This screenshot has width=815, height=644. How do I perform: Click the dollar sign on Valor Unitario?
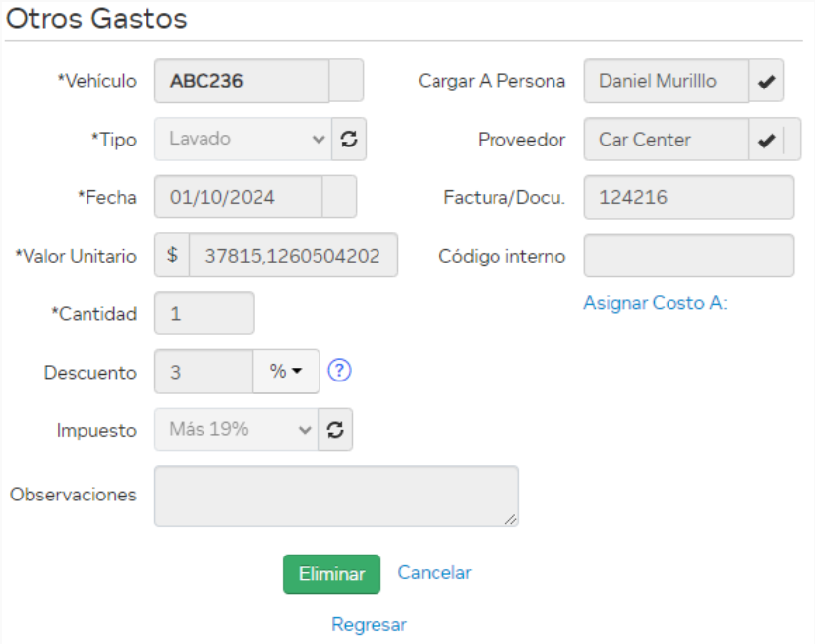tap(172, 255)
